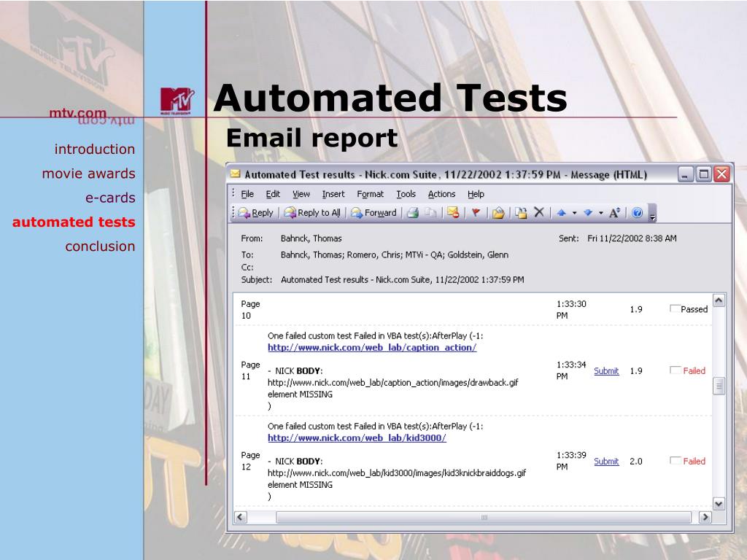Click the time '1:33:34 PM'

(571, 370)
